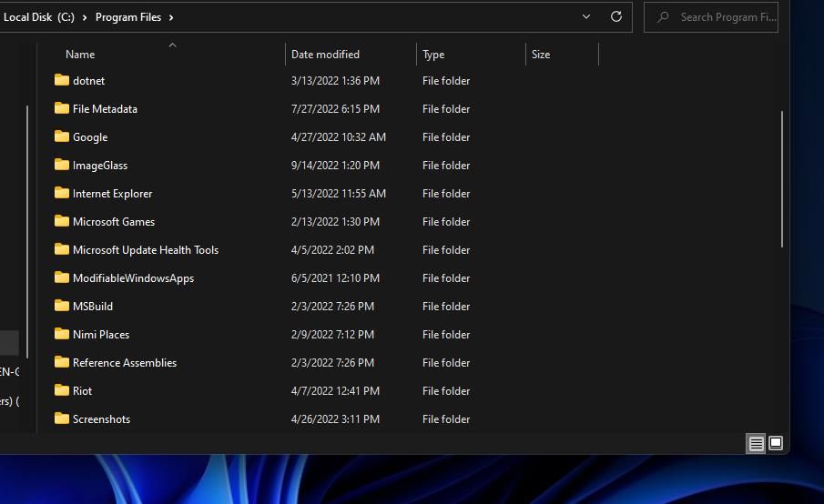Viewport: 824px width, 504px height.
Task: Open the address bar history dropdown
Action: click(586, 16)
